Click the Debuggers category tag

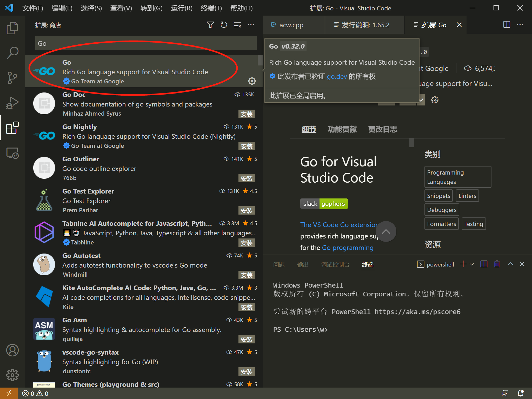[442, 210]
